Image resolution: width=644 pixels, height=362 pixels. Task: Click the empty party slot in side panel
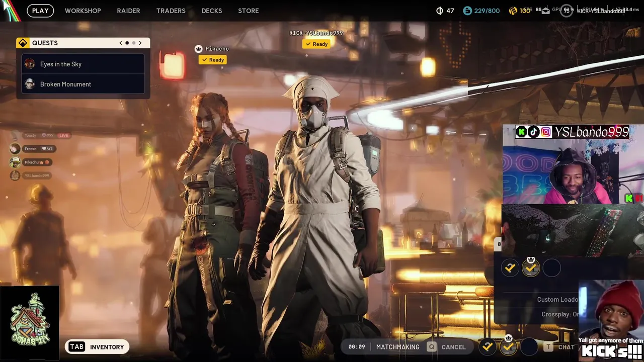(551, 268)
